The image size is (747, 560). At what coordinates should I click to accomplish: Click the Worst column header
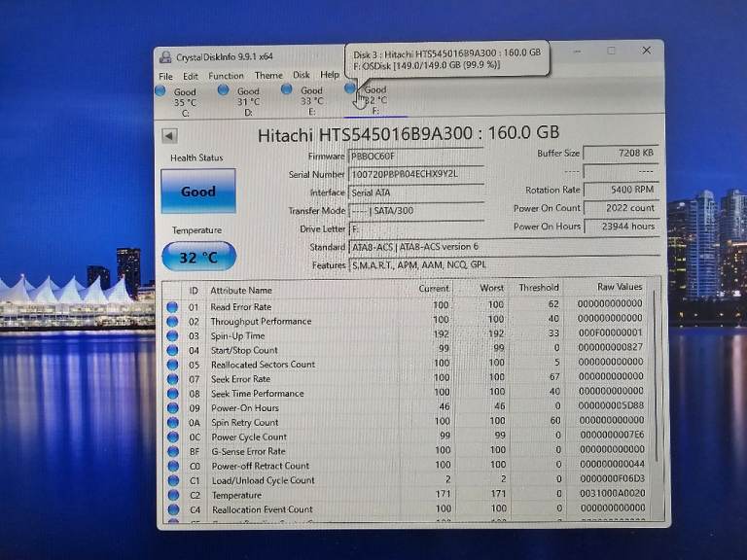pos(491,288)
